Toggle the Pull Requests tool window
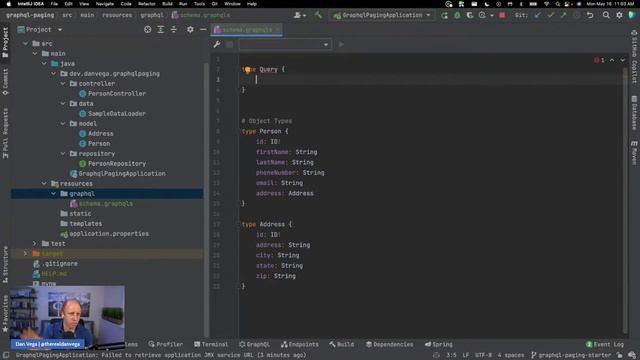The image size is (640, 360). pos(5,133)
